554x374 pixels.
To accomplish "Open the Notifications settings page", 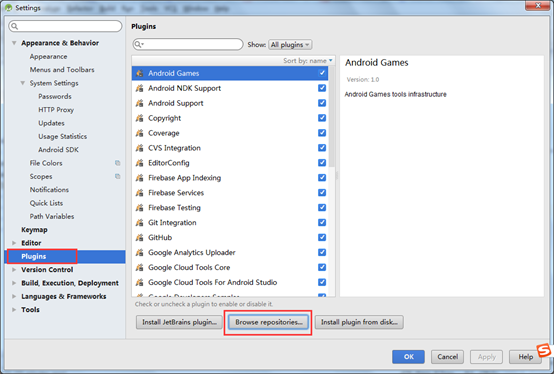I will click(49, 190).
